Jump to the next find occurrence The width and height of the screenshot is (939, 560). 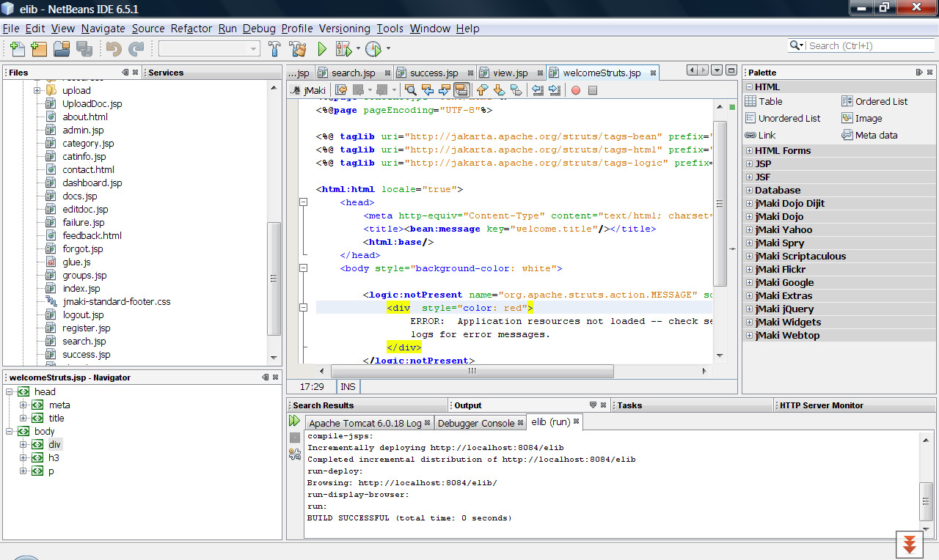[445, 90]
